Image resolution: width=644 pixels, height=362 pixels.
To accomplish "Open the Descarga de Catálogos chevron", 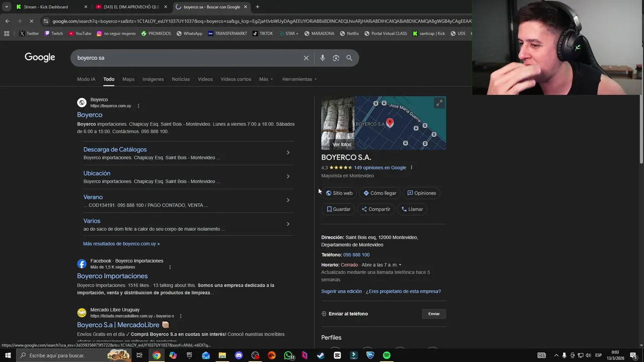I will [288, 152].
